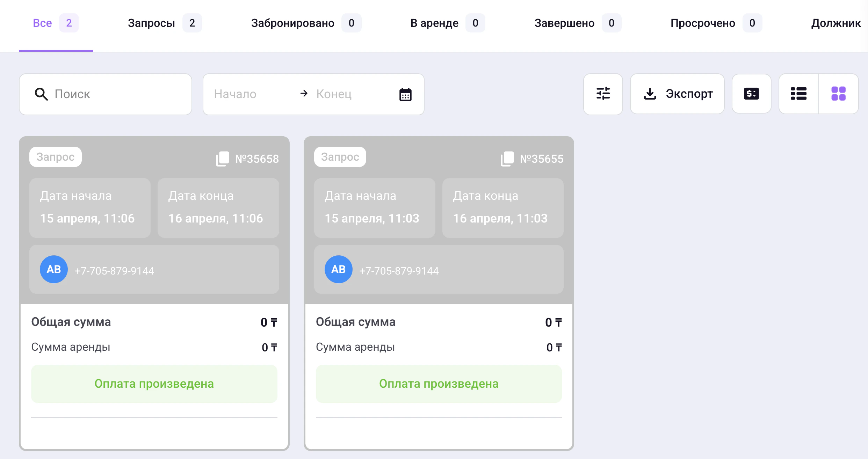Export orders with Экспорт button
868x459 pixels.
[677, 94]
